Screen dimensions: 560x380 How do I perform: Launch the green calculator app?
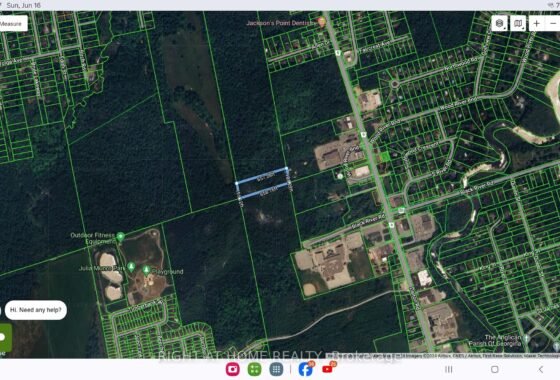point(254,369)
